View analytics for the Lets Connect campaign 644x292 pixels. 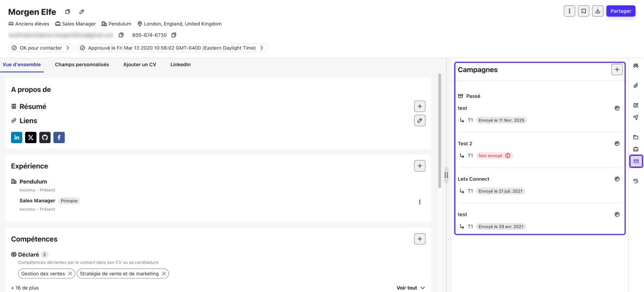(617, 179)
